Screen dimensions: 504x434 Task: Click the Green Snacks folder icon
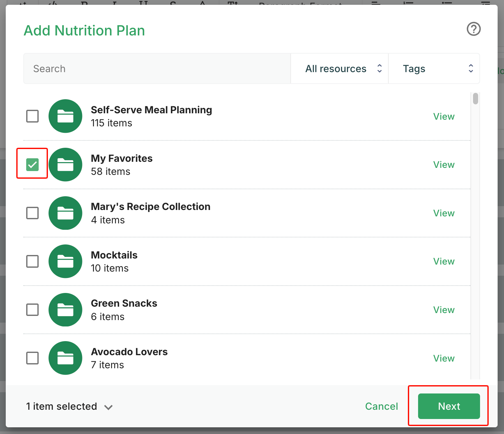(x=65, y=310)
